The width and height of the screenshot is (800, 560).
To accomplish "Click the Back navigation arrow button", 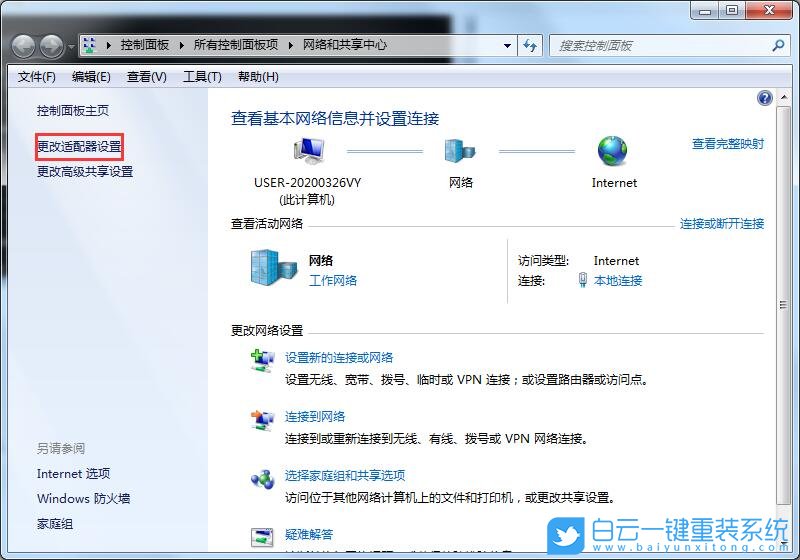I will click(23, 46).
